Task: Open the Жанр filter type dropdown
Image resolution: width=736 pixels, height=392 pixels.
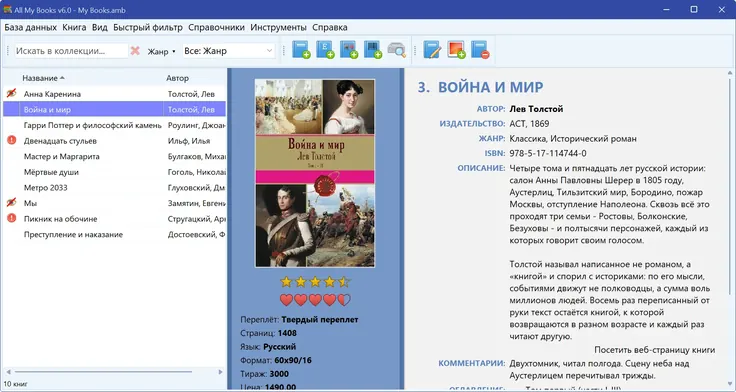Action: click(x=161, y=51)
